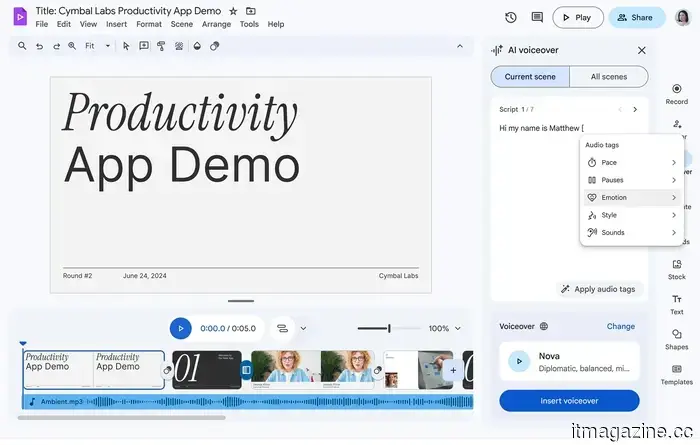Click the Ambient.mp3 audio track

click(248, 402)
